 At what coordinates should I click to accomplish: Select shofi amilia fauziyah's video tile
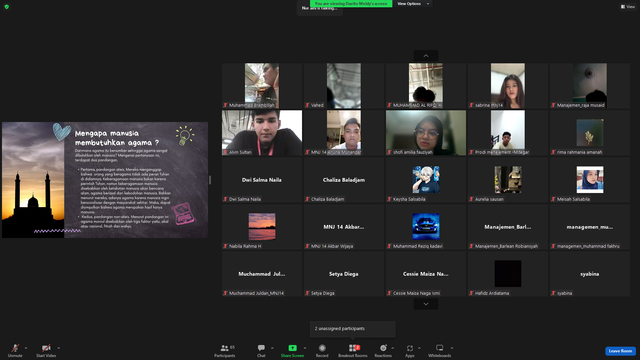[426, 133]
